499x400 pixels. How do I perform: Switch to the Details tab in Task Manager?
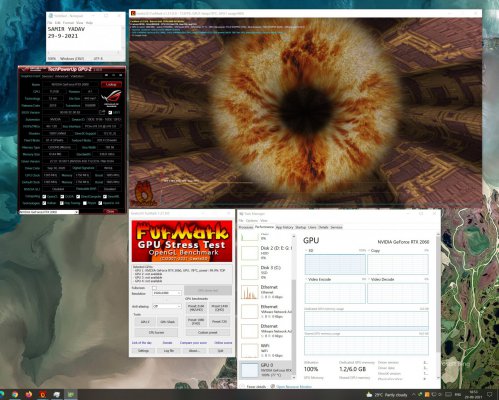point(323,227)
